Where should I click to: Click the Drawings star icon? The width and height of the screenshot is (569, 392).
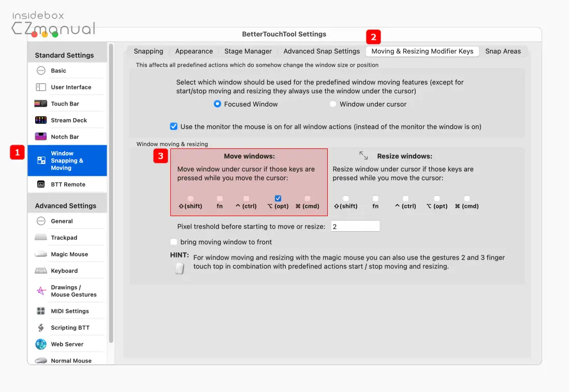[x=41, y=291]
